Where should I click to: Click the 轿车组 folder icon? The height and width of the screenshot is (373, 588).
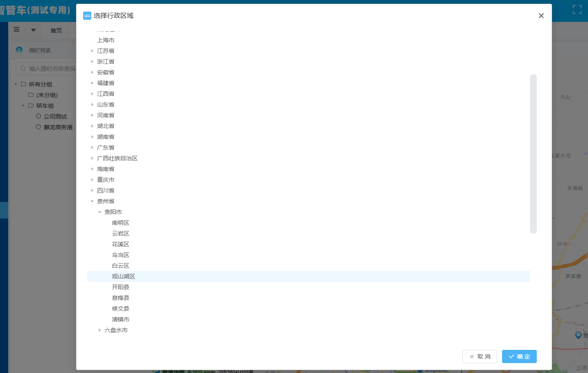tap(31, 106)
